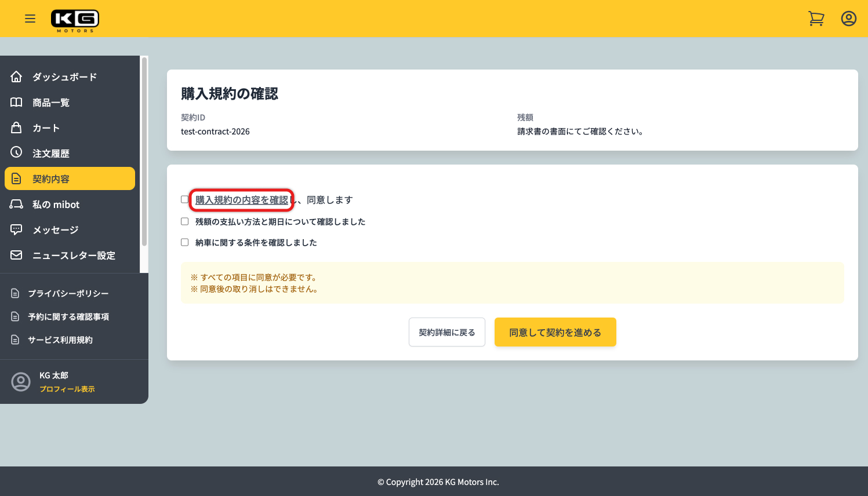Click the 契約詳細に戻る button

click(x=446, y=331)
